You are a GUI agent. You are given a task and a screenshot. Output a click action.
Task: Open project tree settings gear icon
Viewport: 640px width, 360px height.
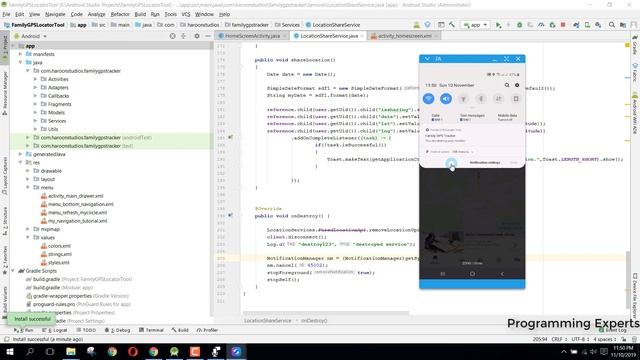(x=197, y=36)
